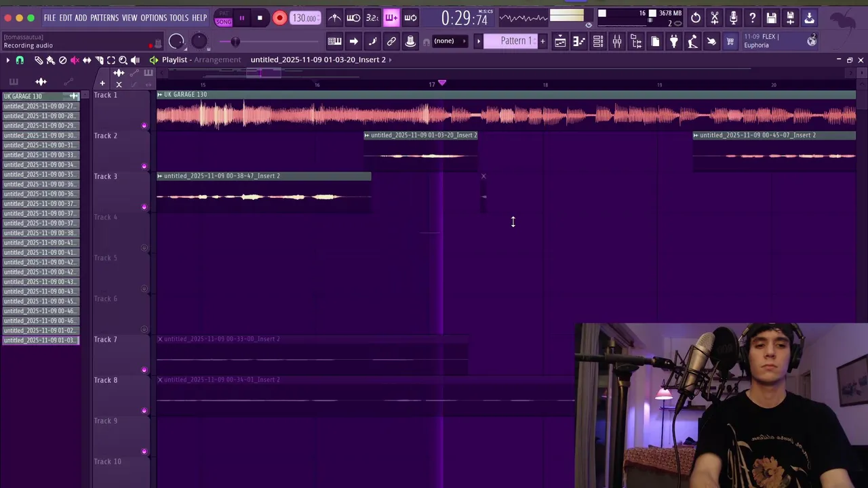The image size is (868, 488).
Task: Click the 130.000 tempo field
Action: pos(305,18)
